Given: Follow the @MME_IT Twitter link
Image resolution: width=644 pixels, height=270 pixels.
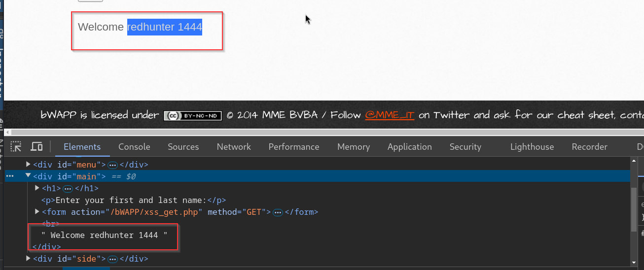Looking at the screenshot, I should [390, 115].
